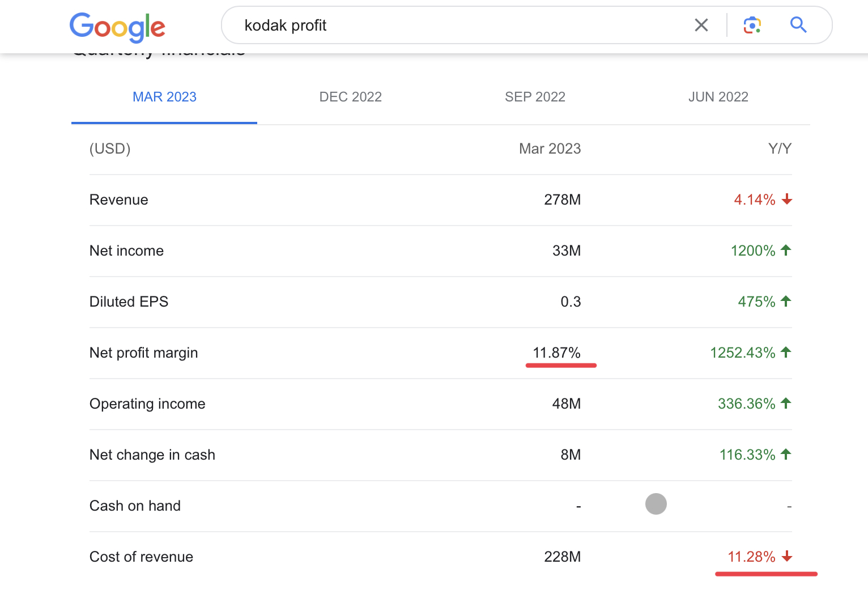
Task: Click the Cash on hand label
Action: (135, 506)
